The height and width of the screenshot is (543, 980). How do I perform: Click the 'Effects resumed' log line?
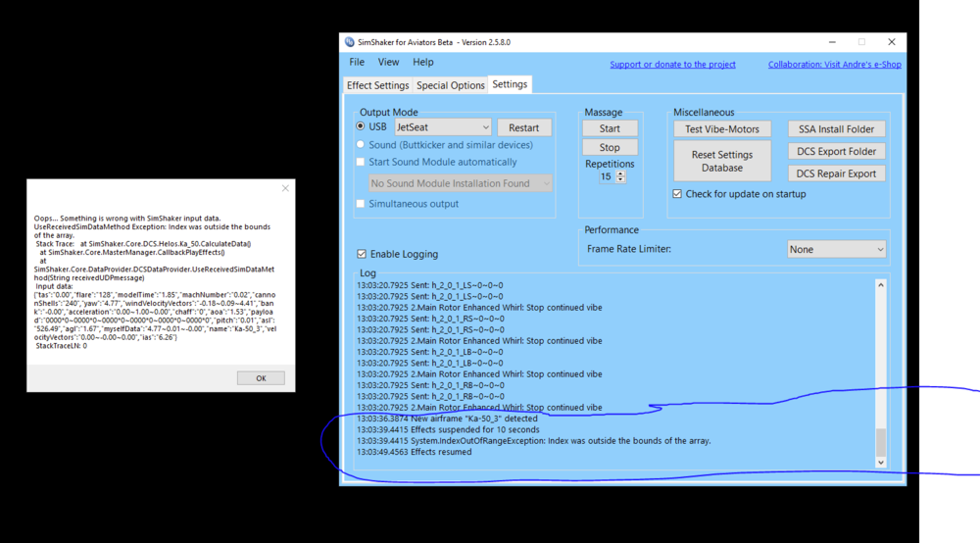pos(414,452)
